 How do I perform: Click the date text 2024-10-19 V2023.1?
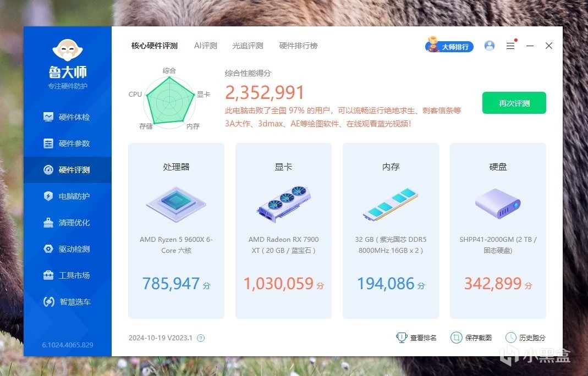pos(161,338)
